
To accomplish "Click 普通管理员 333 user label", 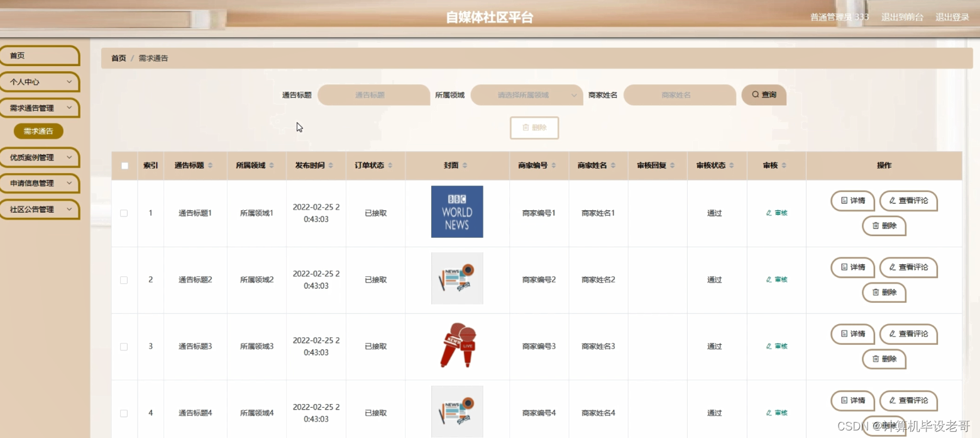I will (839, 18).
